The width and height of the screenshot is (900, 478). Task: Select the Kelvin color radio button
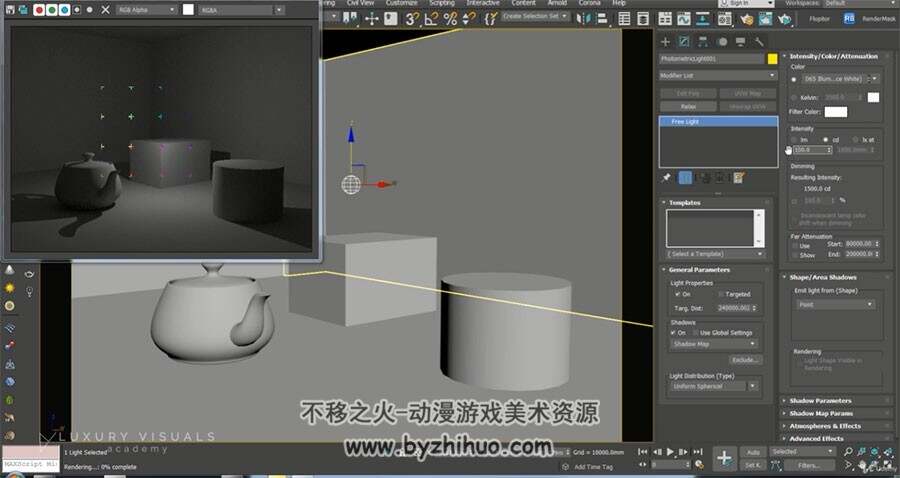[794, 98]
